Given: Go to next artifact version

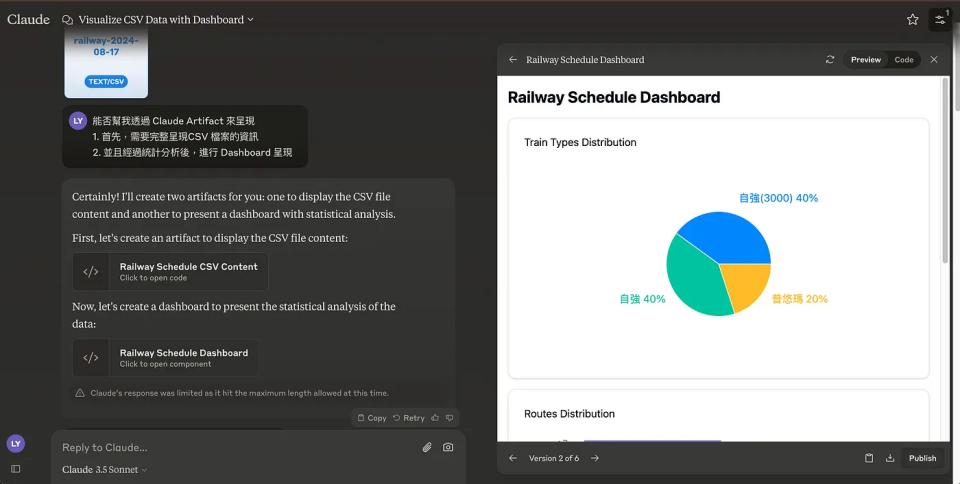Looking at the screenshot, I should coord(595,458).
